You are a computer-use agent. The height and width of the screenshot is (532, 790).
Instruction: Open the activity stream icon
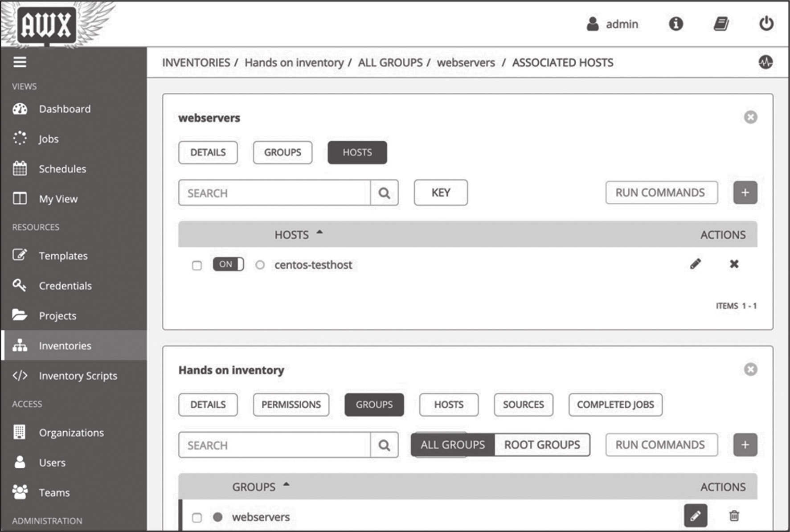pyautogui.click(x=765, y=62)
